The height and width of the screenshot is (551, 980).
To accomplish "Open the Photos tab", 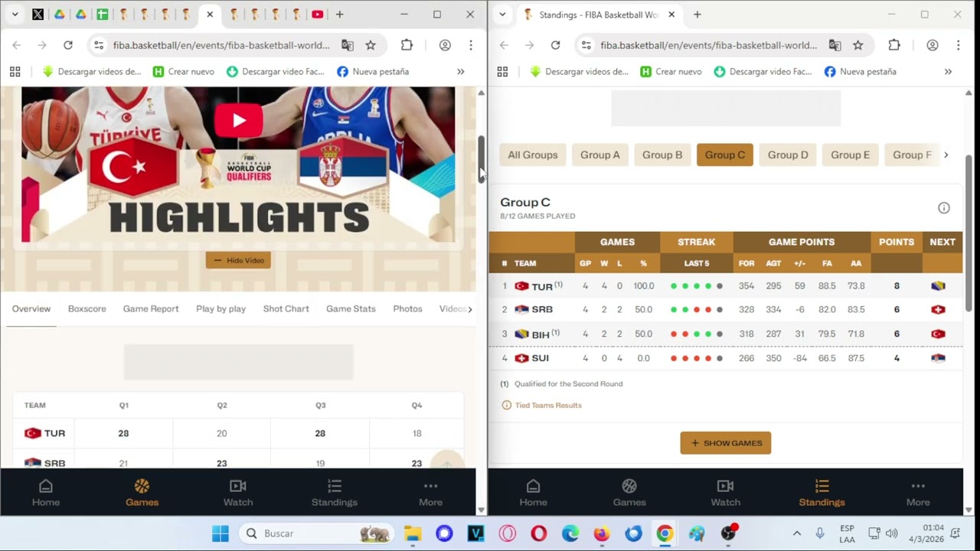I will (407, 308).
